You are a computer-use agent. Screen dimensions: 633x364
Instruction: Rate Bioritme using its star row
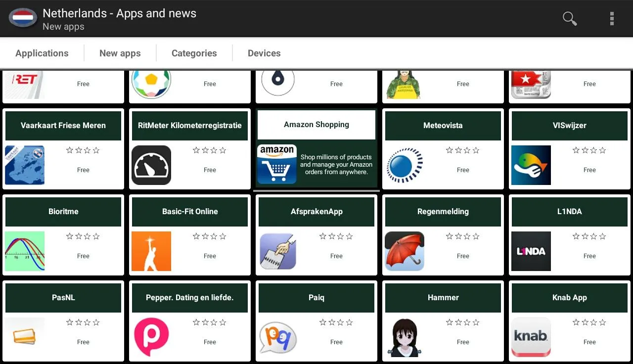click(x=83, y=236)
